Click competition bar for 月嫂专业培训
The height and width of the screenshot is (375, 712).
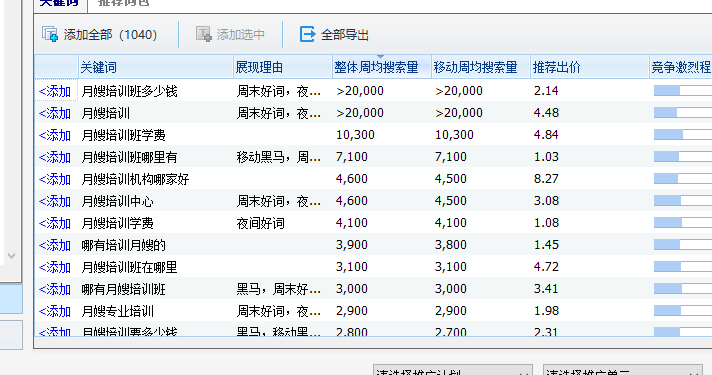(682, 311)
